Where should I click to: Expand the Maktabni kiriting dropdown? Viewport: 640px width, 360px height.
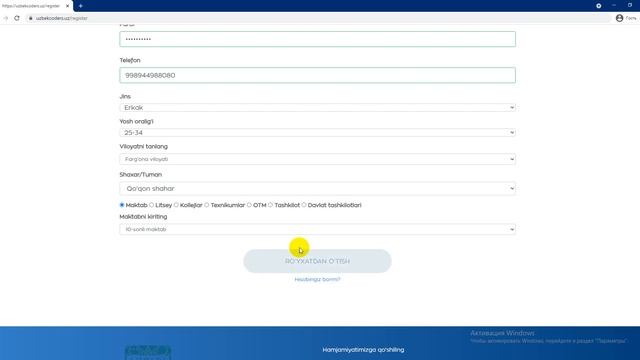317,229
